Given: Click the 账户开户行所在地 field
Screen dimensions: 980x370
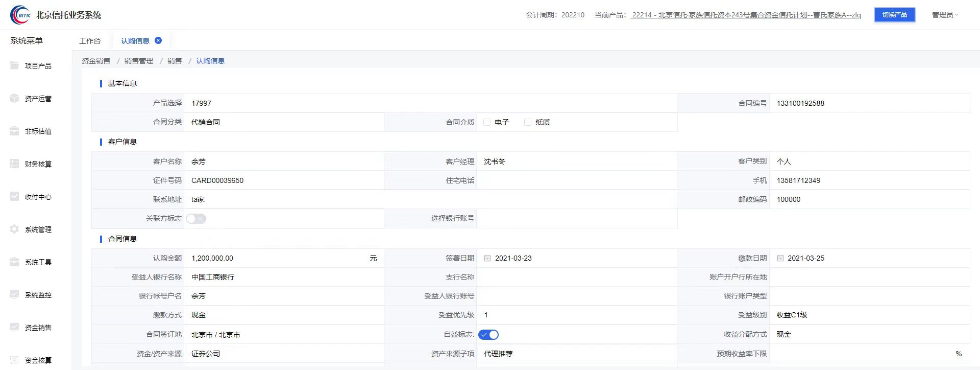Looking at the screenshot, I should pos(869,277).
